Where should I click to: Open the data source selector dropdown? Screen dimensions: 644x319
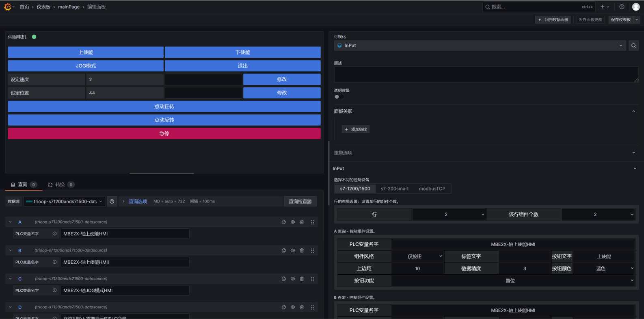tap(65, 202)
